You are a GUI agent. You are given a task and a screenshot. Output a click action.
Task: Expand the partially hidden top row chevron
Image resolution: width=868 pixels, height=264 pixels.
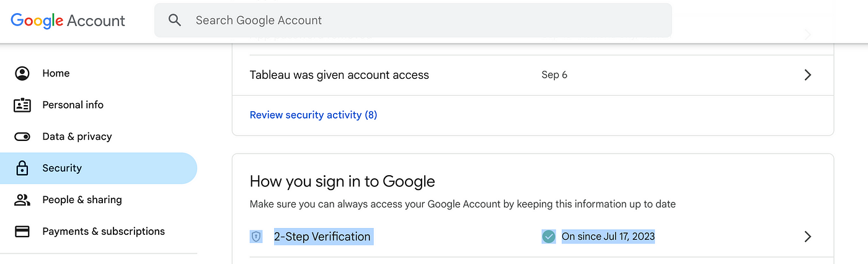tap(807, 35)
